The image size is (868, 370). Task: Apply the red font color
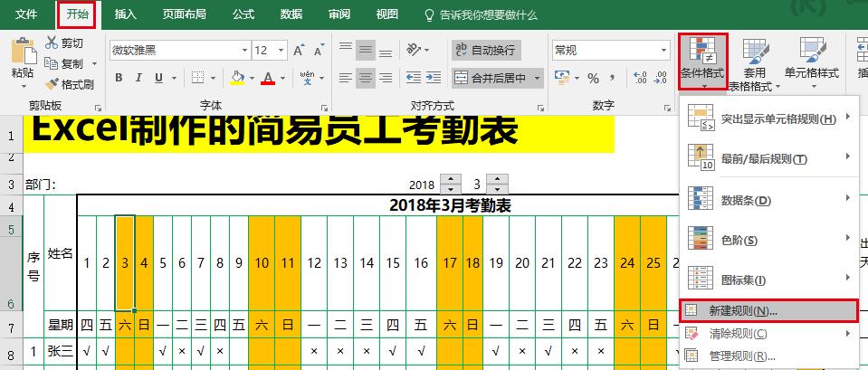[x=268, y=78]
